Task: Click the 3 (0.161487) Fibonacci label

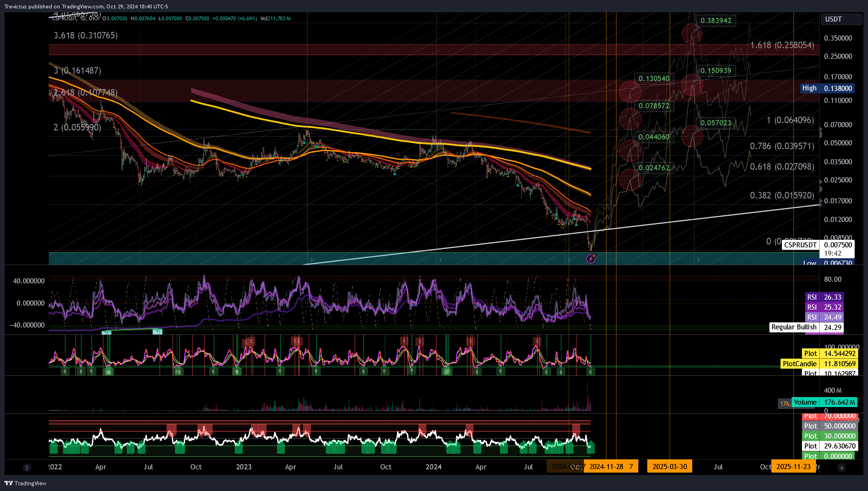Action: point(77,70)
